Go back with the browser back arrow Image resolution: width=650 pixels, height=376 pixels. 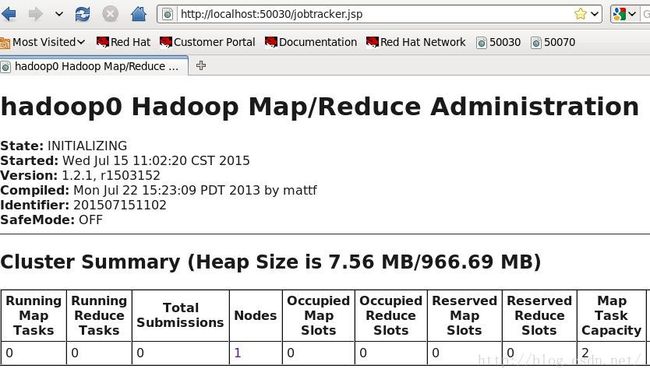[x=8, y=15]
